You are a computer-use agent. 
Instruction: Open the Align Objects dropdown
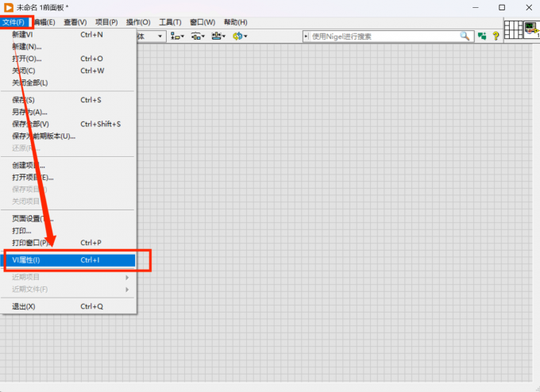177,37
